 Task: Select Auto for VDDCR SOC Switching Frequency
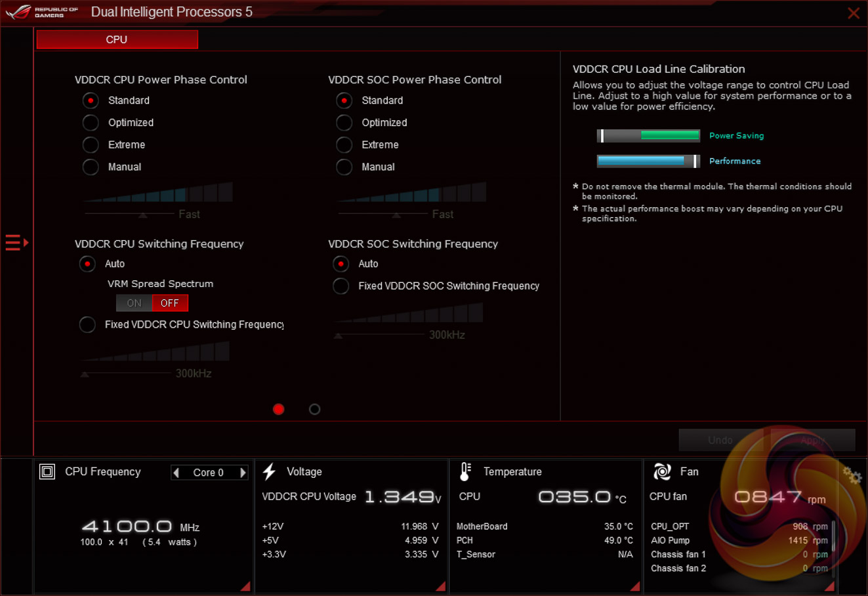point(341,264)
